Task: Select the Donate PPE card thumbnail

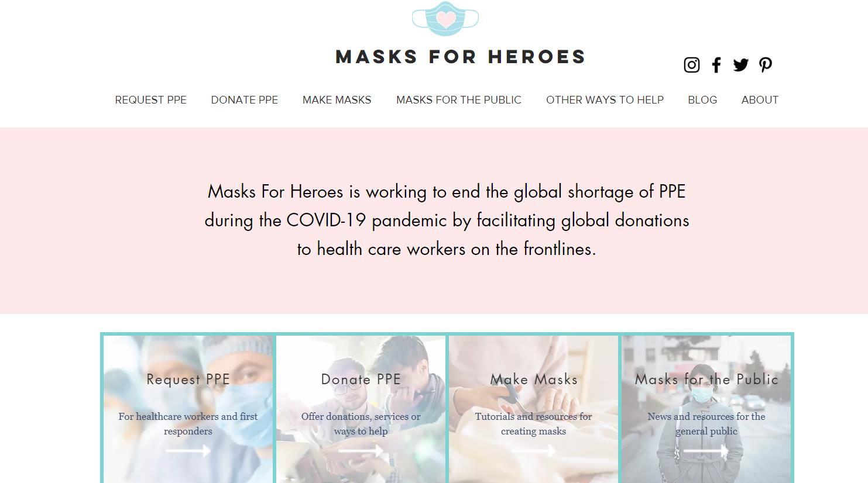Action: point(361,409)
